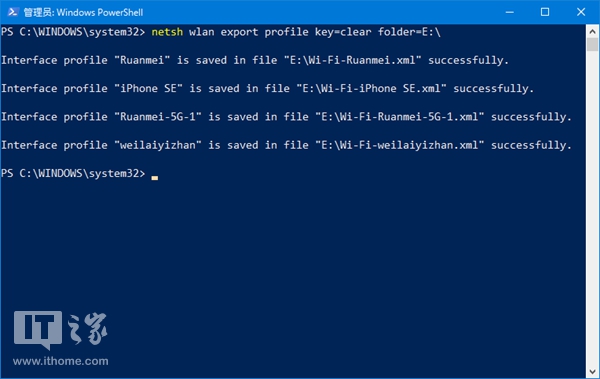This screenshot has height=379, width=600.
Task: Click the vertical scrollbar thumb
Action: pos(592,44)
